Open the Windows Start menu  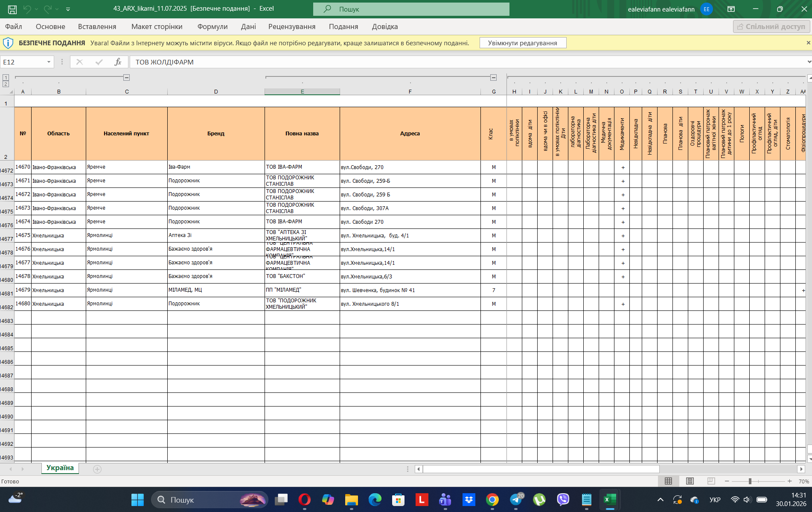point(137,500)
